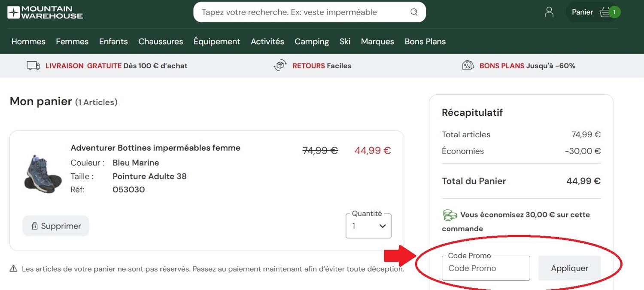This screenshot has height=290, width=644.
Task: Click the discount tag icon next to BONS PLANS
Action: point(468,66)
